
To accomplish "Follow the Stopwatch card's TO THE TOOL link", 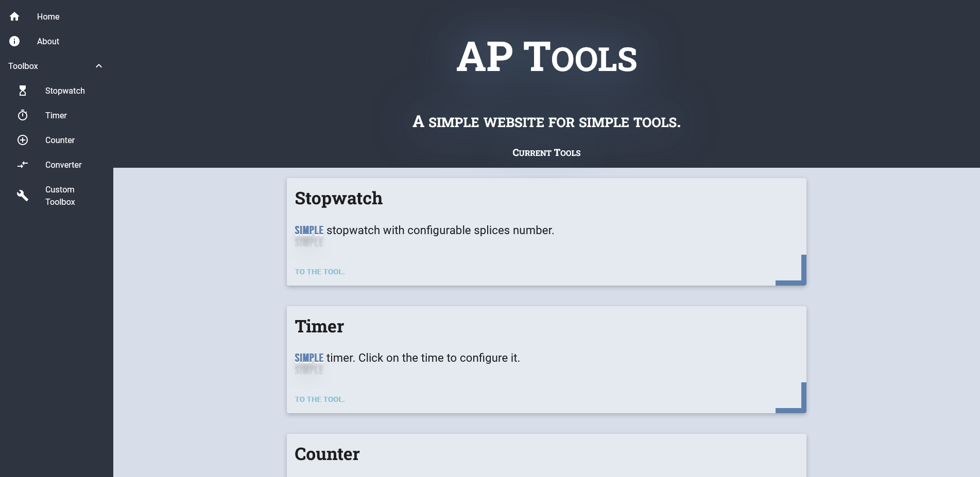I will 320,272.
